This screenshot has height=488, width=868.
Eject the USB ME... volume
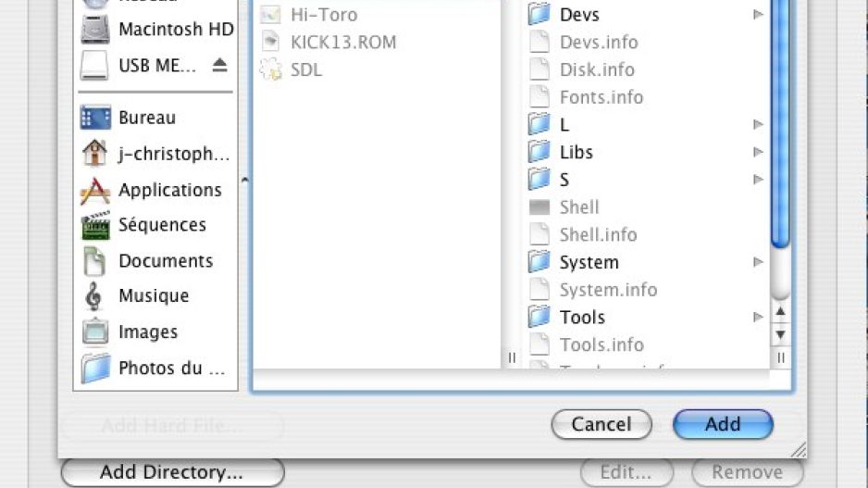click(x=219, y=66)
